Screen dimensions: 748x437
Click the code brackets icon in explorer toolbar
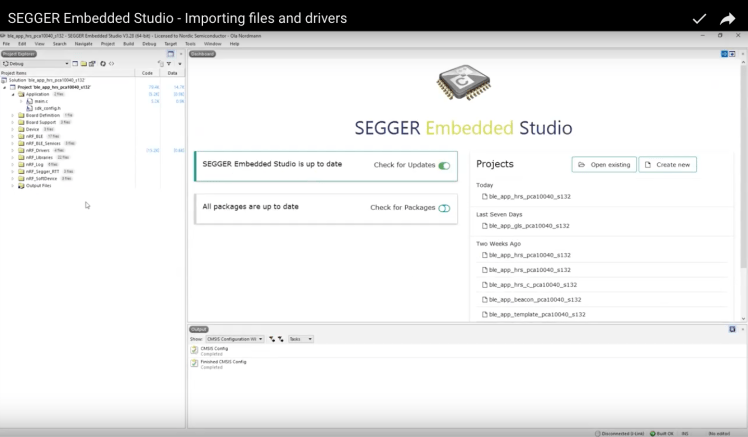point(111,64)
